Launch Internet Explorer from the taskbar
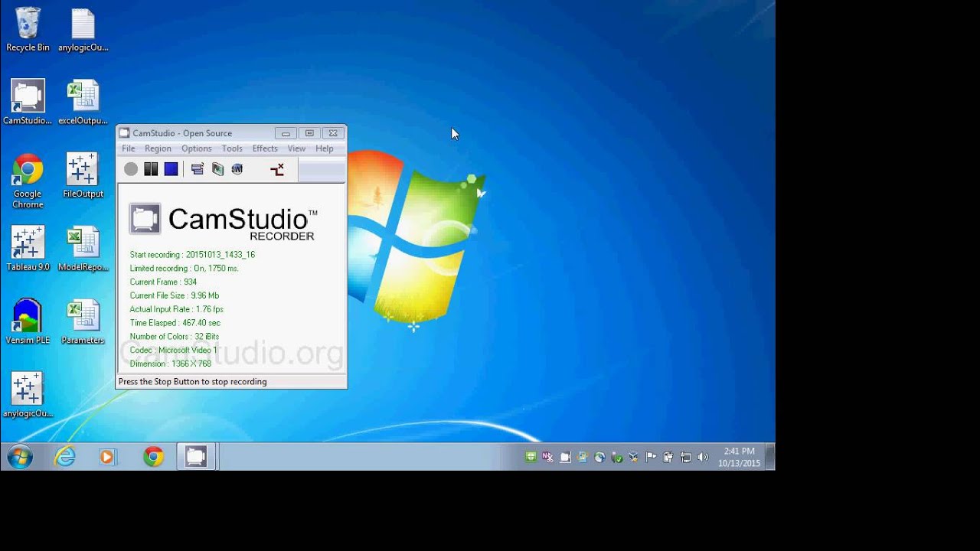Viewport: 980px width, 551px height. click(65, 457)
